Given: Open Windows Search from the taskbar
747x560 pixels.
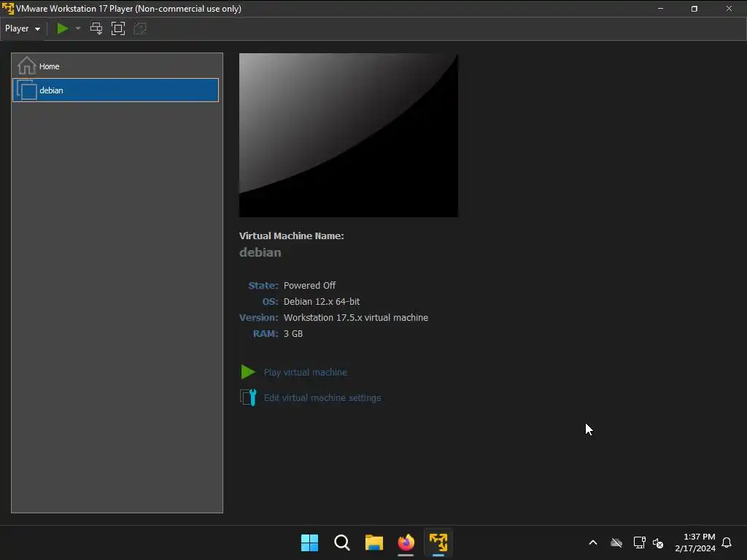Looking at the screenshot, I should point(342,542).
